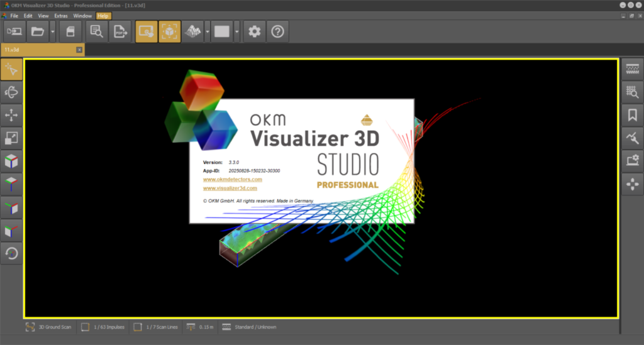Click the gray background color swatch
The width and height of the screenshot is (644, 345).
pos(222,31)
